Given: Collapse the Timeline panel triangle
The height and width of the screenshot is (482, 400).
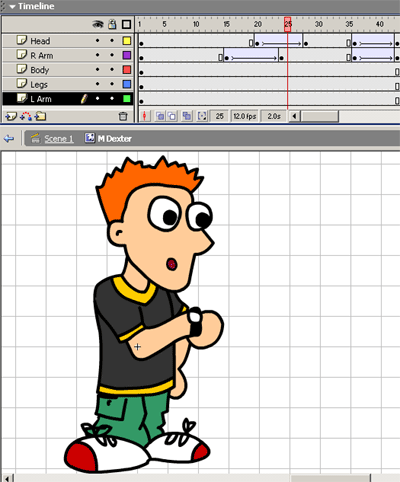Looking at the screenshot, I should [x=12, y=6].
